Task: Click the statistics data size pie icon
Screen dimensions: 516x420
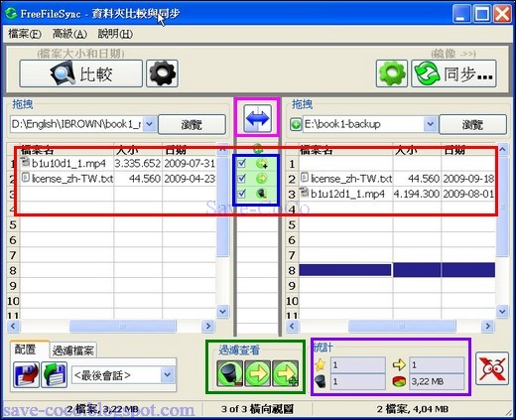Action: point(399,381)
